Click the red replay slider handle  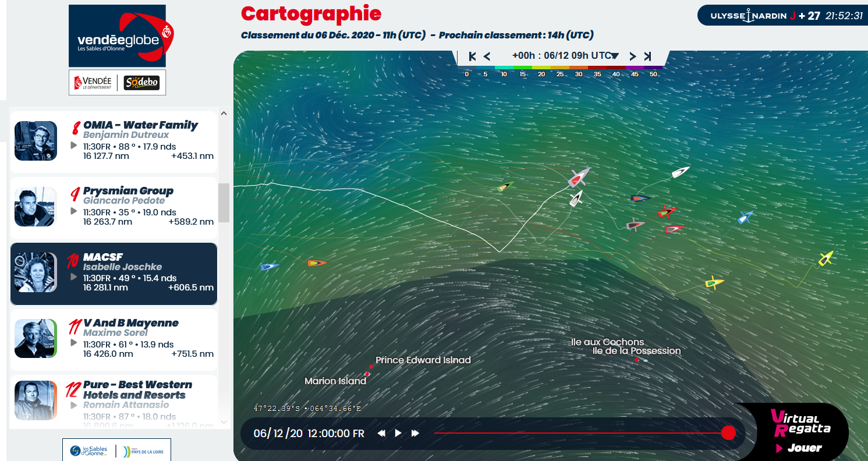[x=728, y=433]
